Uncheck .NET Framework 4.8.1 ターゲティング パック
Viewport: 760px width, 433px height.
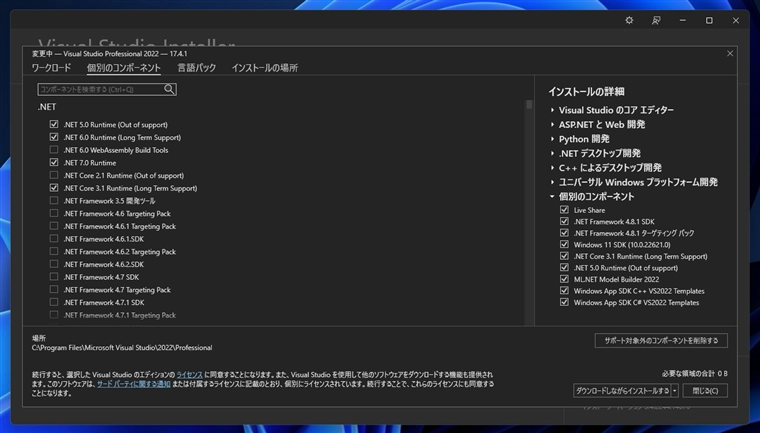tap(564, 233)
